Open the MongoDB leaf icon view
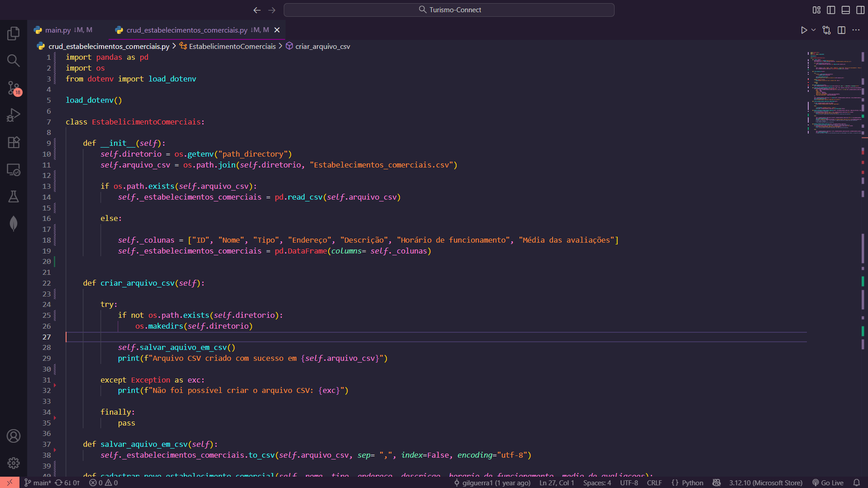Viewport: 868px width, 488px height. click(14, 224)
